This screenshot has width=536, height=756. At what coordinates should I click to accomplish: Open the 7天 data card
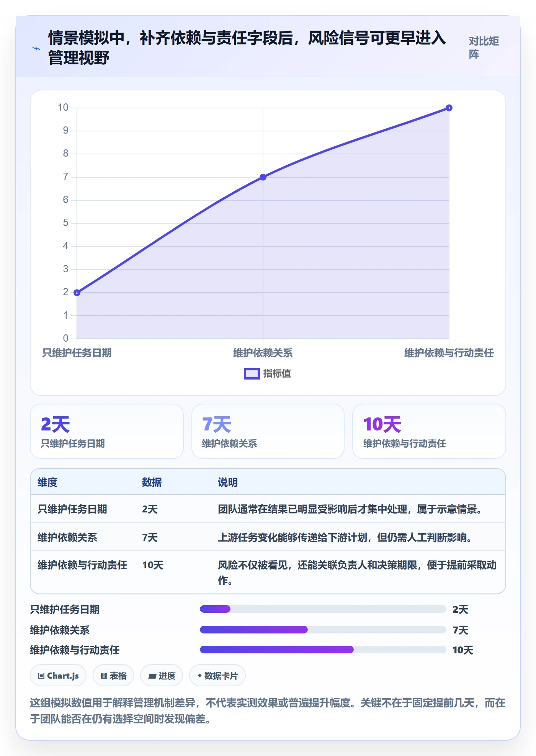pos(268,431)
